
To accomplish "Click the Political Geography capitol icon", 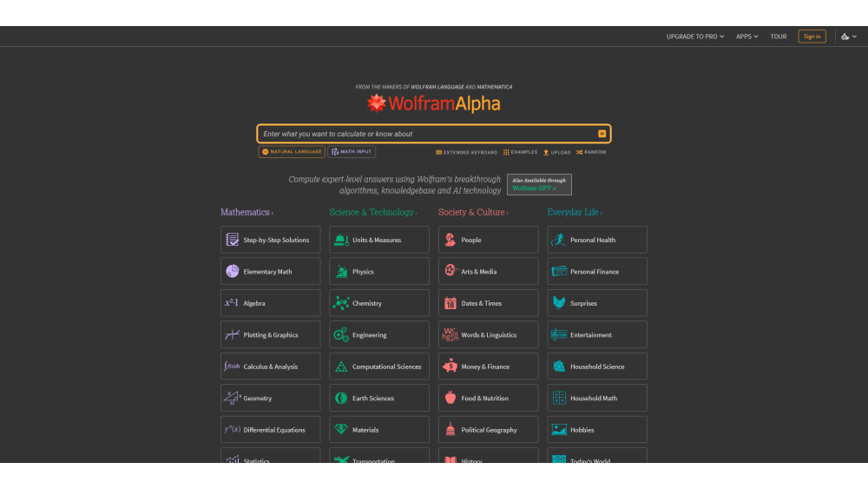I will point(450,429).
